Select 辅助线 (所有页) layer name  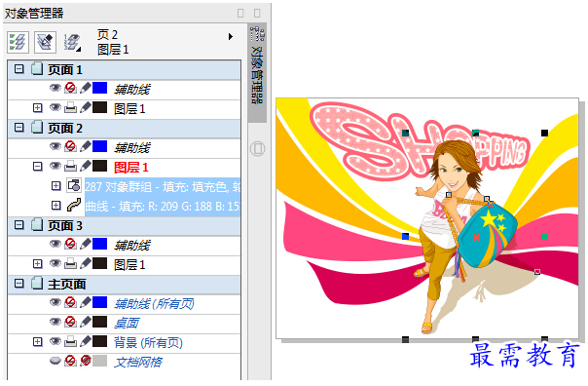(x=154, y=303)
